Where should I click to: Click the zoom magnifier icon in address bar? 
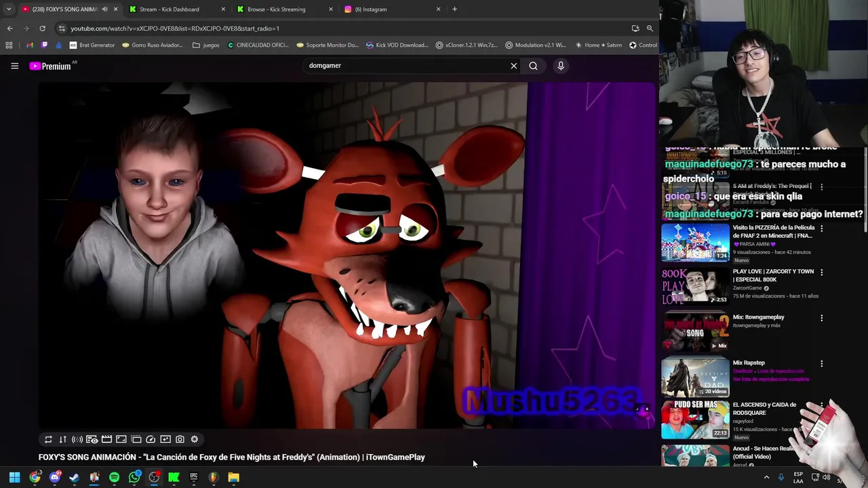click(650, 28)
